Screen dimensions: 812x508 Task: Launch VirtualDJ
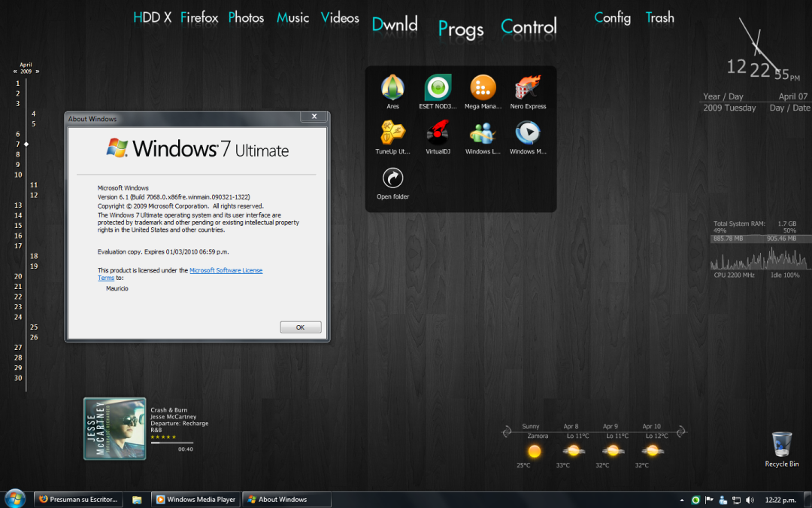pyautogui.click(x=438, y=132)
